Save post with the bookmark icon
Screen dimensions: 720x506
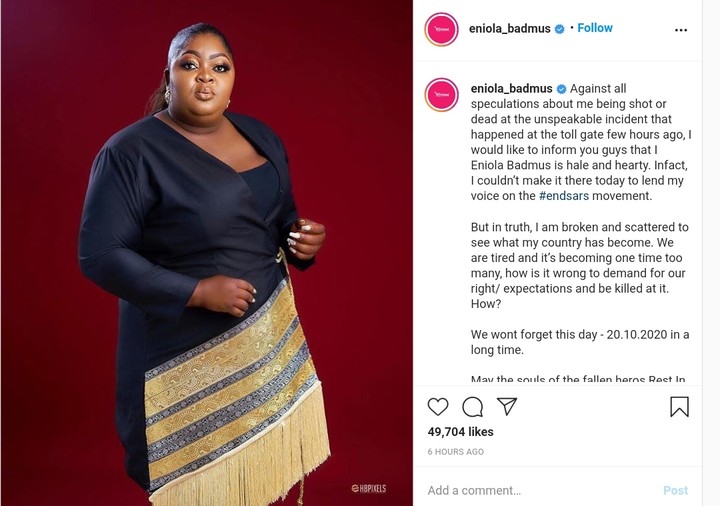pos(679,407)
